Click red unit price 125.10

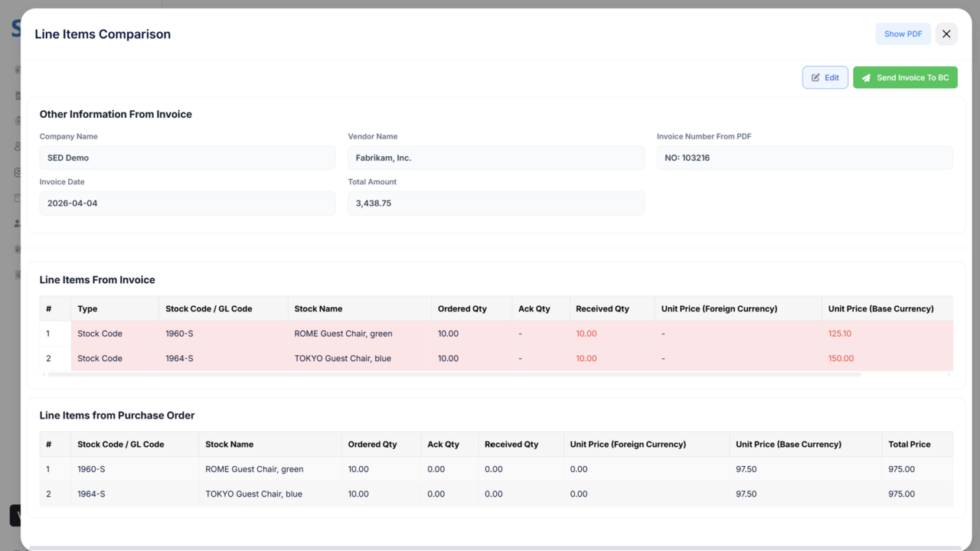tap(840, 334)
